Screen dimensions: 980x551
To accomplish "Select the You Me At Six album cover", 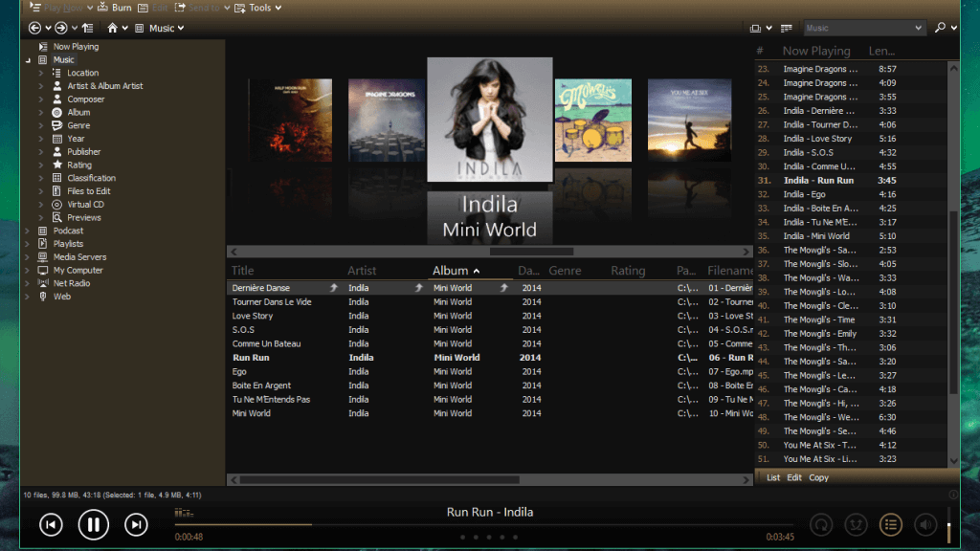I will click(x=689, y=120).
